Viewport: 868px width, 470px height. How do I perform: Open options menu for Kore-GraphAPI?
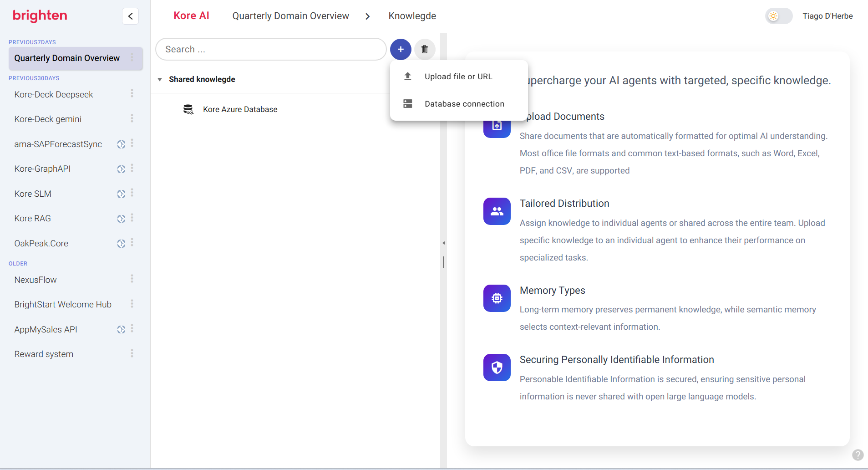[x=132, y=168]
